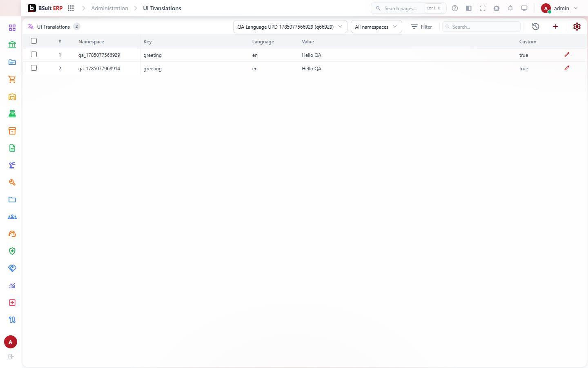588x368 pixels.
Task: Click the logout icon at sidebar bottom
Action: click(x=11, y=357)
